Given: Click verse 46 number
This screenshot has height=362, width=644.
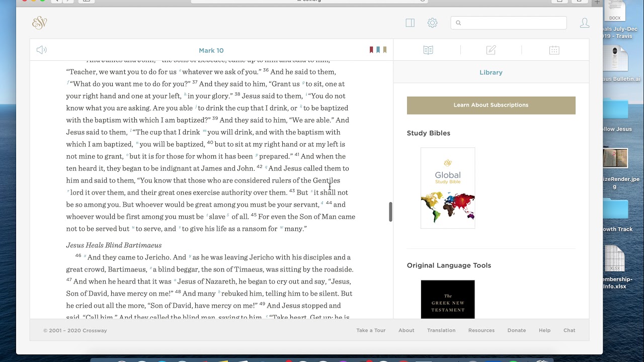Looking at the screenshot, I should (78, 255).
